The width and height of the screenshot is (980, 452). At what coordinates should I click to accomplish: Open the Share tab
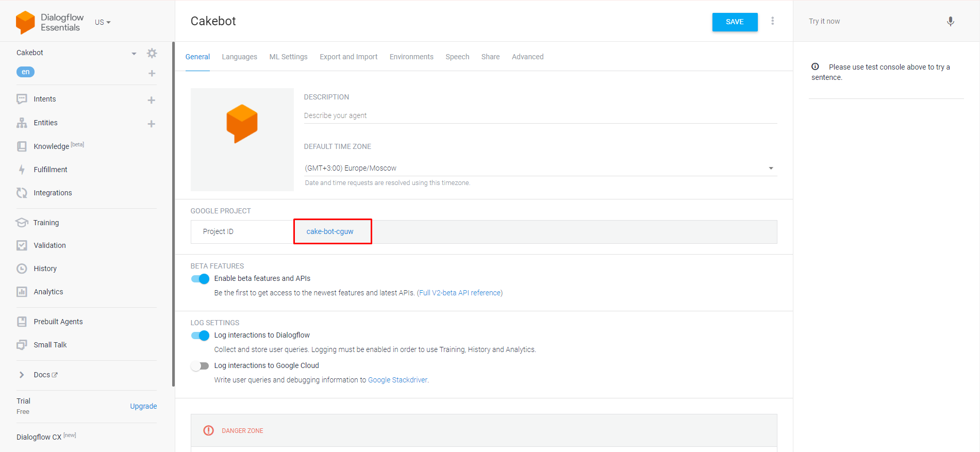(x=490, y=57)
